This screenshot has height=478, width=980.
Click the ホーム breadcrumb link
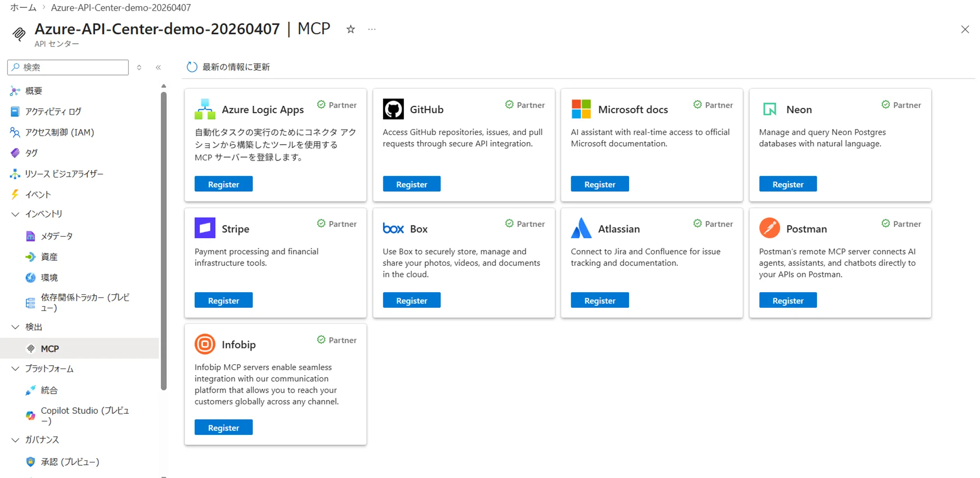tap(23, 7)
